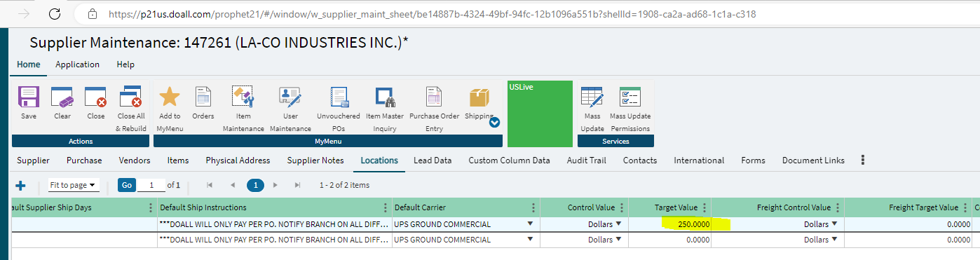The height and width of the screenshot is (260, 980).
Task: Open the User Maintenance icon
Action: 290,97
